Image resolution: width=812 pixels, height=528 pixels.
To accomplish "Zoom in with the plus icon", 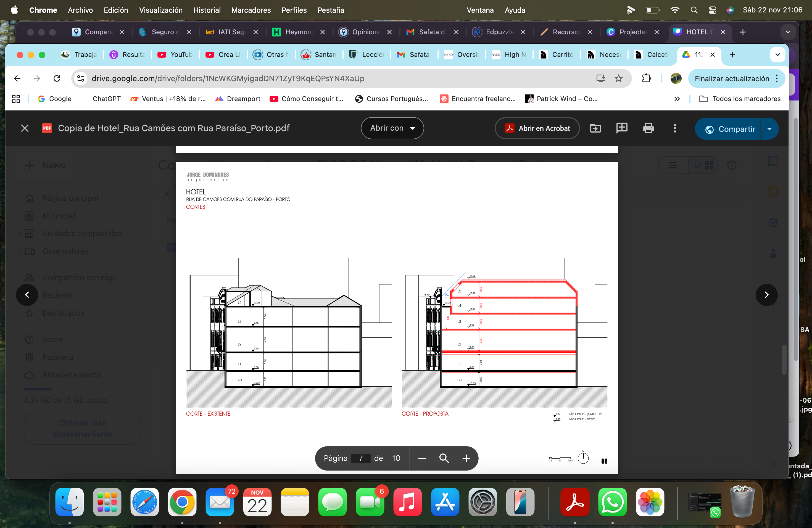I will (466, 458).
